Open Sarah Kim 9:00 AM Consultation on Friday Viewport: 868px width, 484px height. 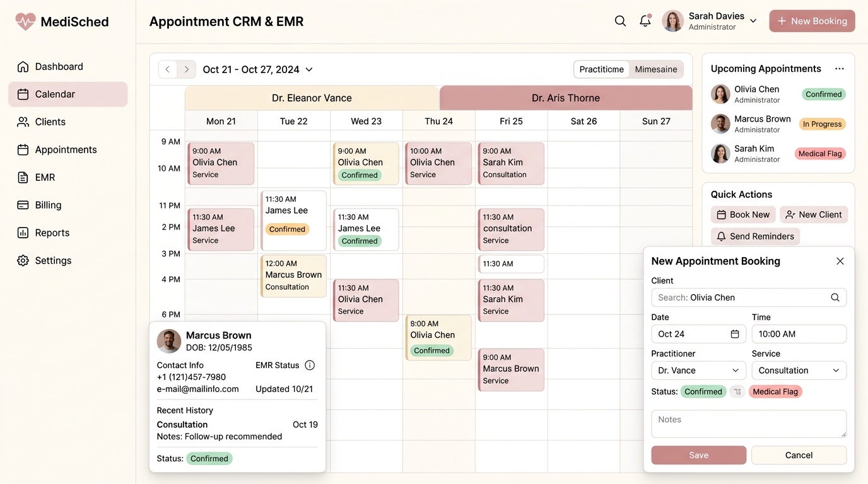[511, 163]
